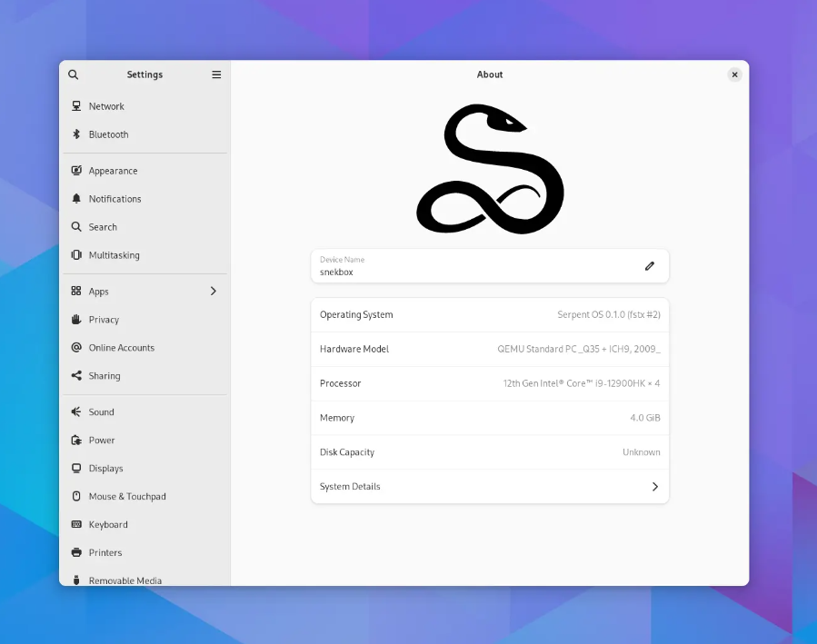Click the Operating System label
Image resolution: width=817 pixels, height=644 pixels.
click(356, 314)
